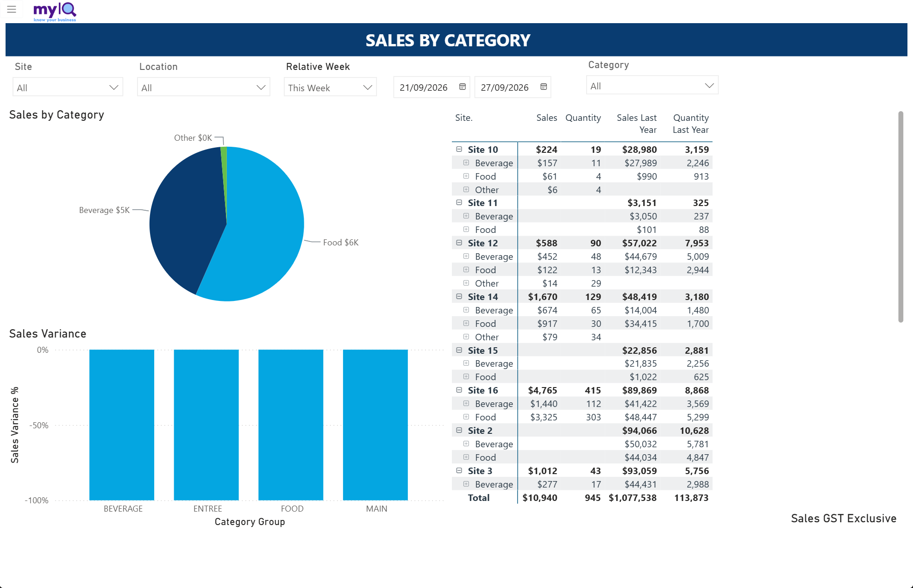Image resolution: width=913 pixels, height=588 pixels.
Task: Open the Site filter dropdown
Action: pos(68,88)
